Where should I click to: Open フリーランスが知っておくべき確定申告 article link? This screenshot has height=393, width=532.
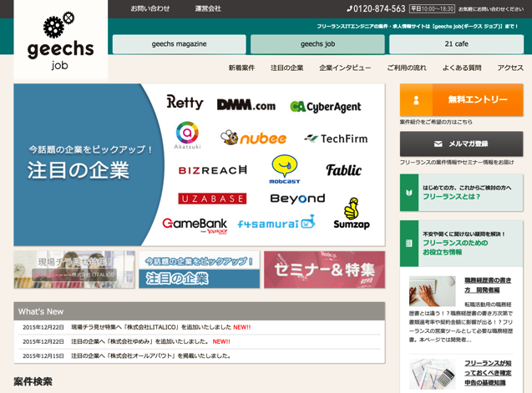pyautogui.click(x=488, y=373)
